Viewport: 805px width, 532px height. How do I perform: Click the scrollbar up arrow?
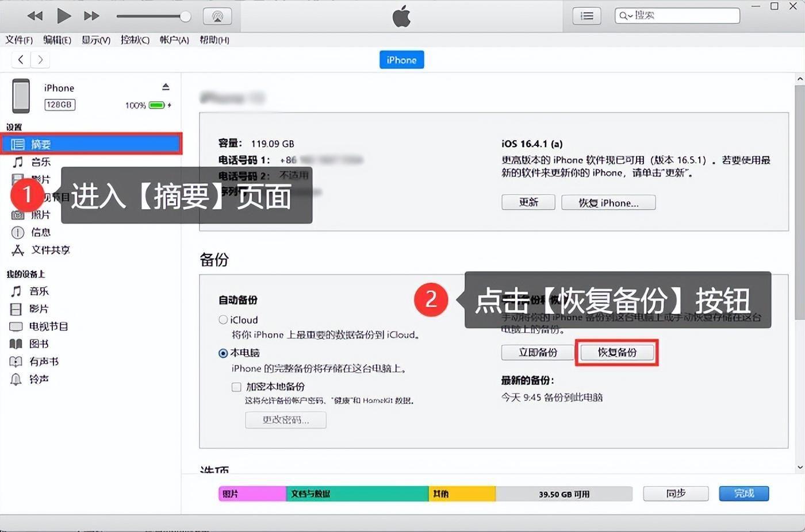coord(800,79)
